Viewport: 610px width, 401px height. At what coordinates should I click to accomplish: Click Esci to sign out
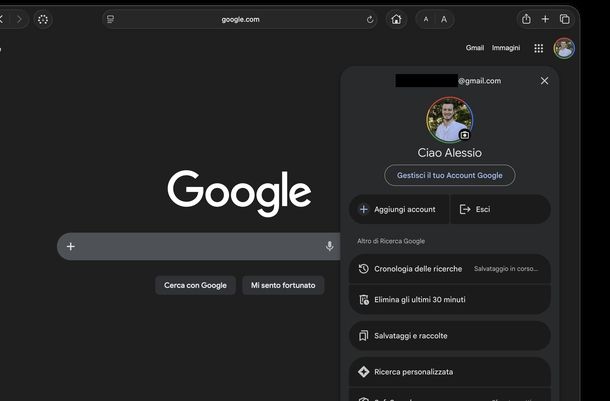pos(500,209)
